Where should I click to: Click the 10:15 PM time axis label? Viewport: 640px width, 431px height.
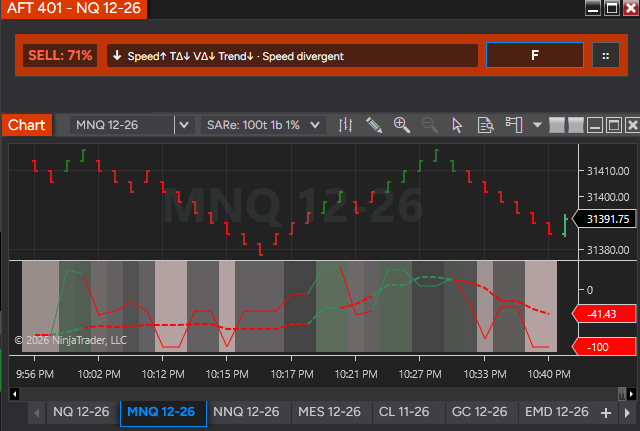click(x=227, y=374)
